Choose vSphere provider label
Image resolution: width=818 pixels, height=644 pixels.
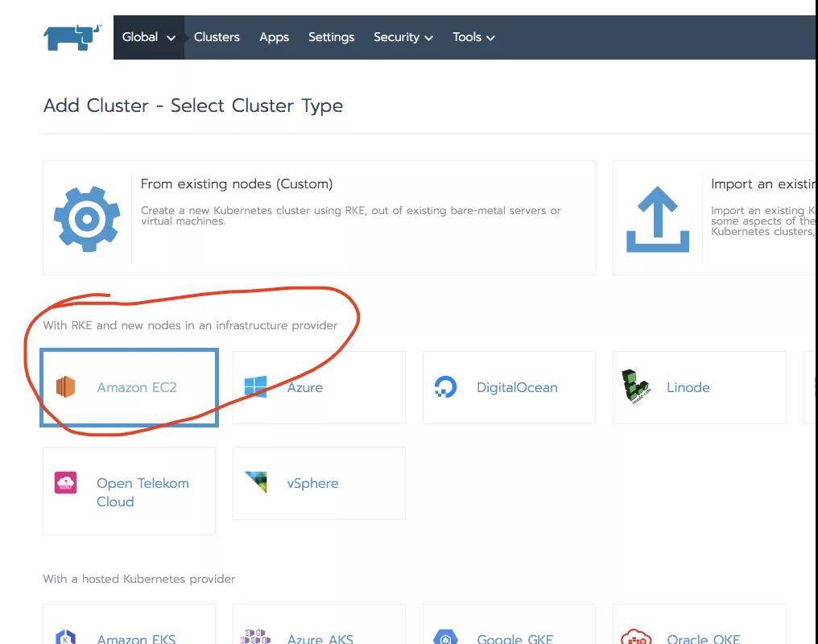pyautogui.click(x=312, y=483)
